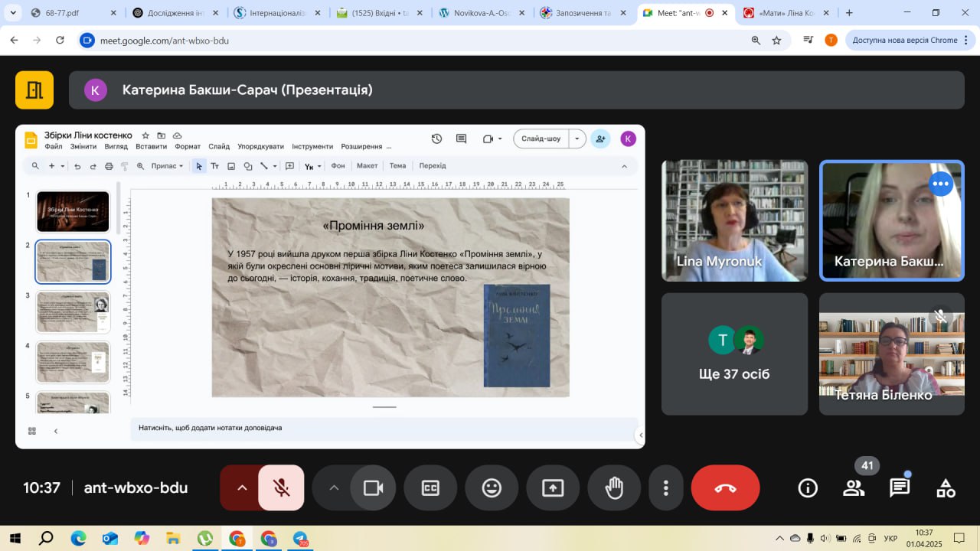Open more options three-dot menu
This screenshot has width=980, height=551.
[x=666, y=488]
